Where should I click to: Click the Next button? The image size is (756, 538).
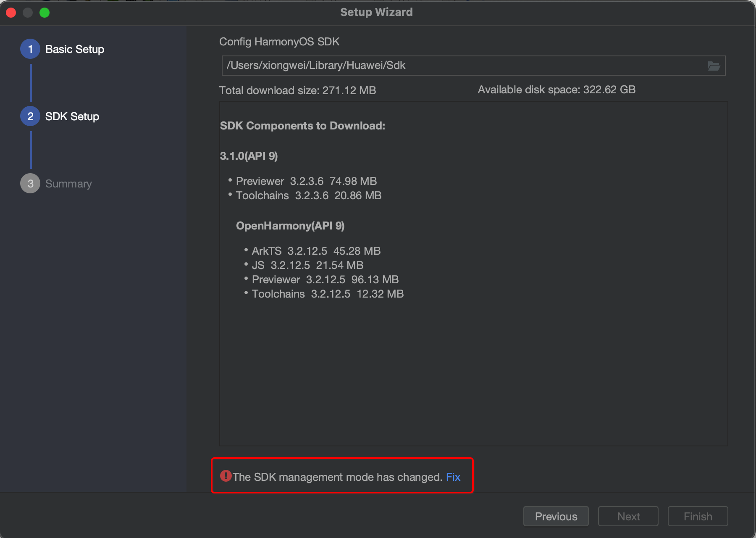(x=628, y=516)
